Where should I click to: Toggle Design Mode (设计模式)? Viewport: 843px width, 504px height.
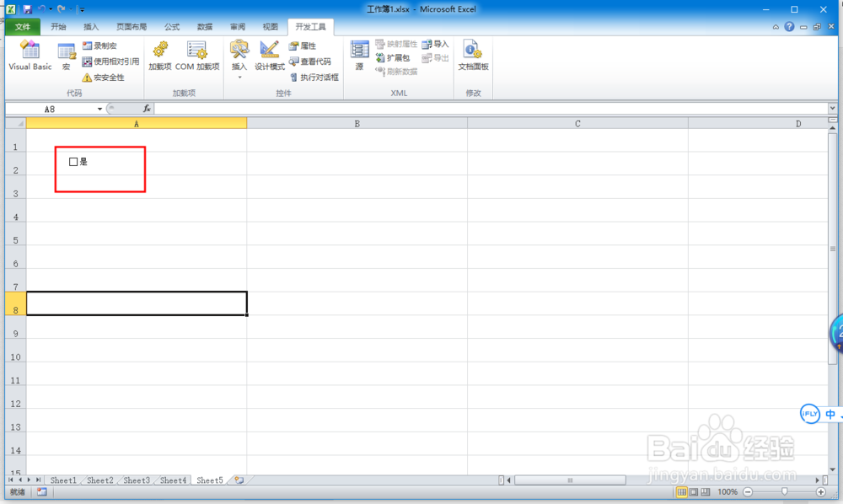[x=270, y=56]
